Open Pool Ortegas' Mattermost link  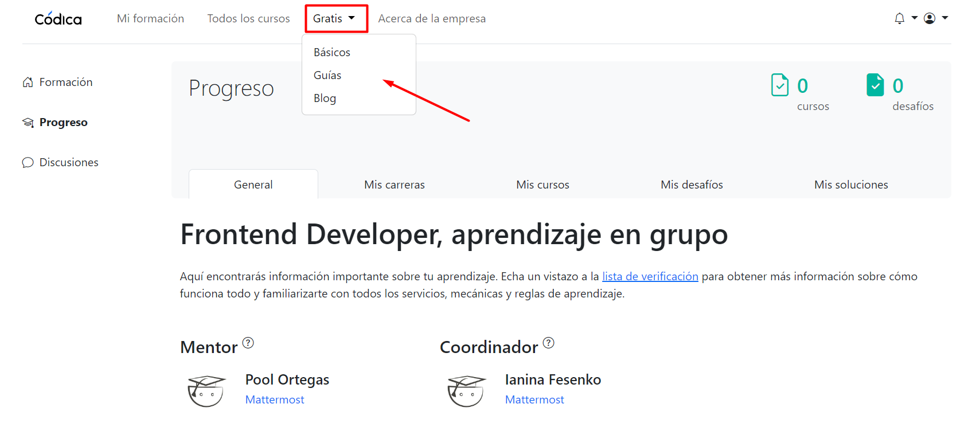click(x=275, y=399)
